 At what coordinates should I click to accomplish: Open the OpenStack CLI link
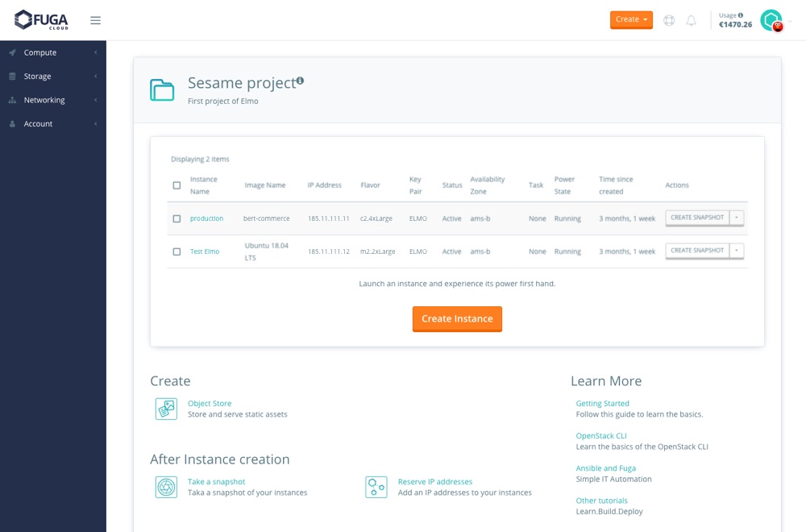point(601,436)
